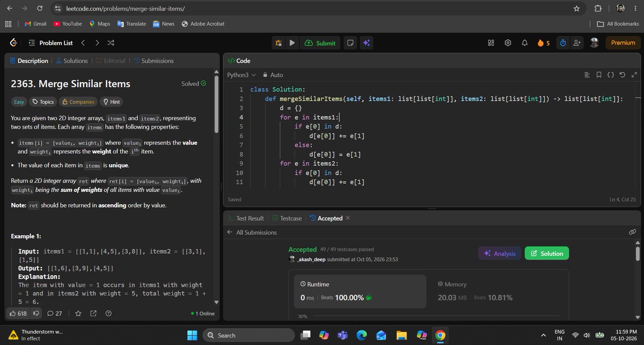Go to the next problem arrow

click(x=97, y=43)
